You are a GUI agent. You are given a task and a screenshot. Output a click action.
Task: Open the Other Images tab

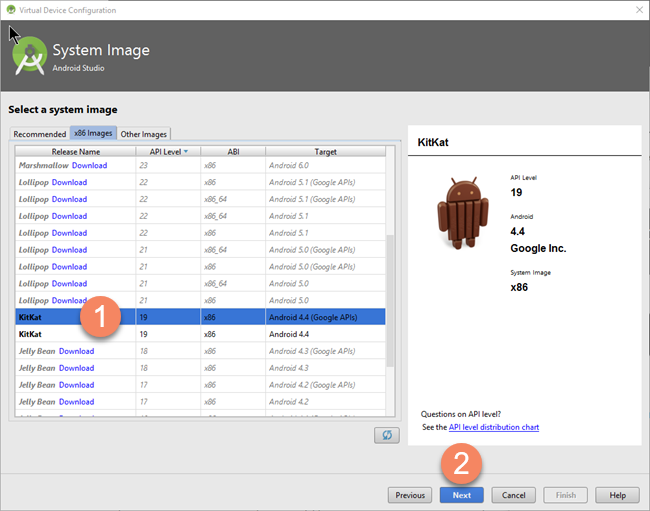point(143,134)
